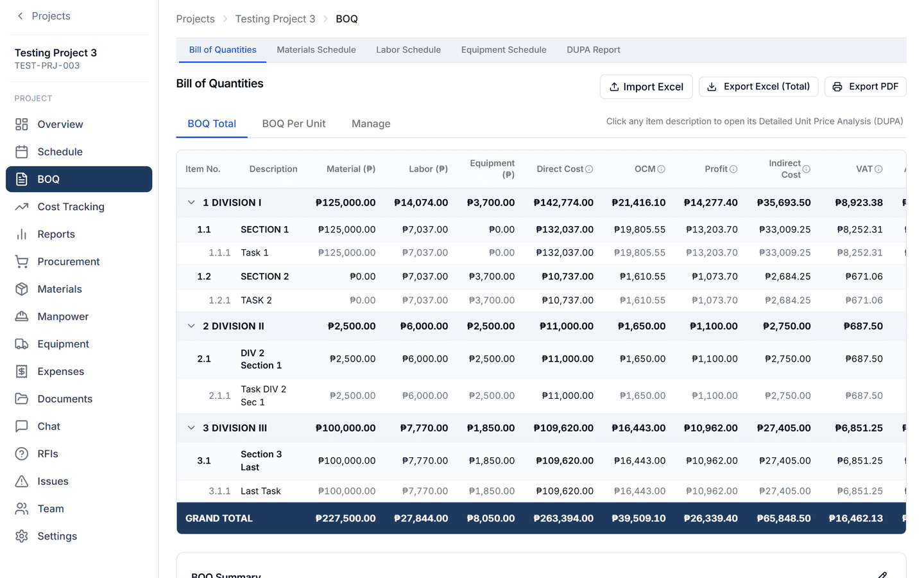This screenshot has width=924, height=578.
Task: Open the Reports bar chart icon
Action: (x=22, y=234)
